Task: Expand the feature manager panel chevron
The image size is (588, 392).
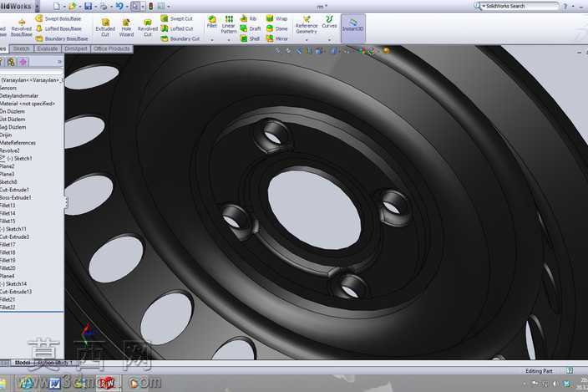Action: tap(59, 62)
